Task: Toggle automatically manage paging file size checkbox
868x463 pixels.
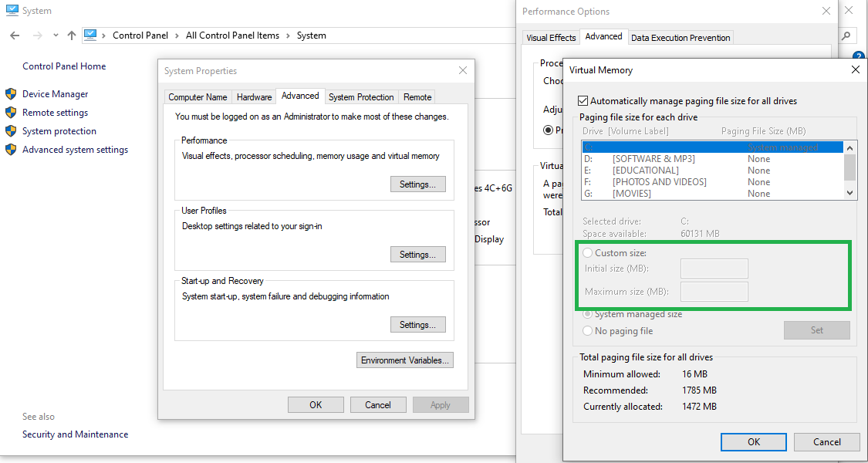Action: pos(583,101)
